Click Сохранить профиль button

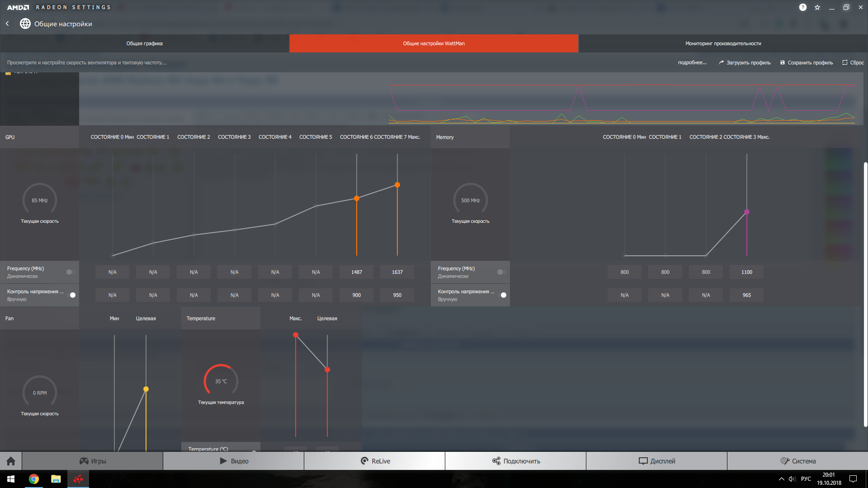[x=807, y=63]
